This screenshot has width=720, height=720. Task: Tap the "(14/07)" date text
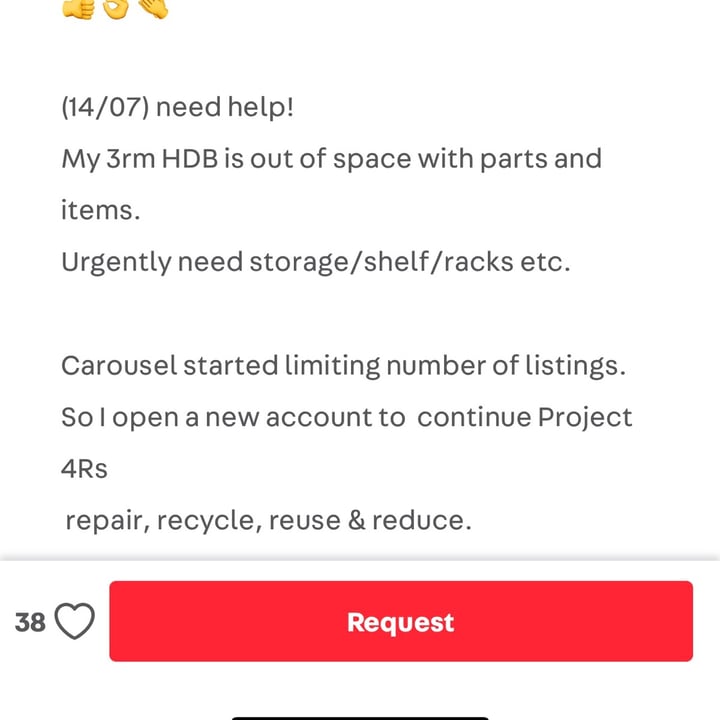pyautogui.click(x=105, y=108)
